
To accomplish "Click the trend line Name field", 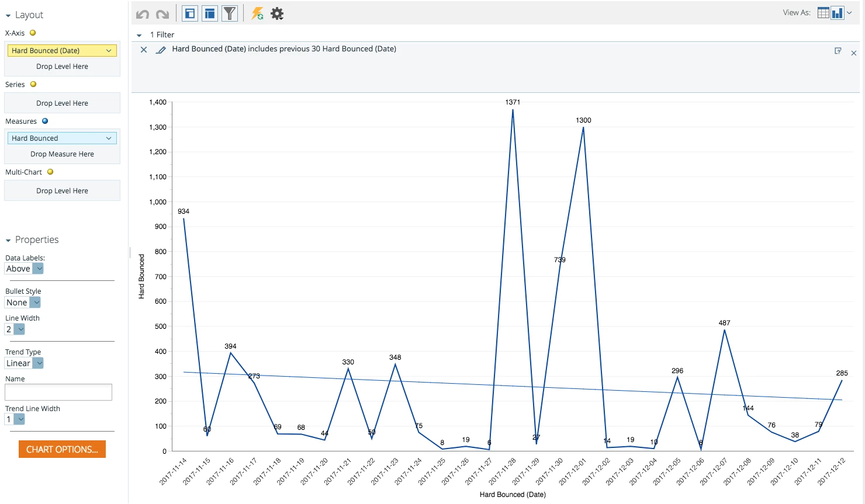I will click(58, 392).
